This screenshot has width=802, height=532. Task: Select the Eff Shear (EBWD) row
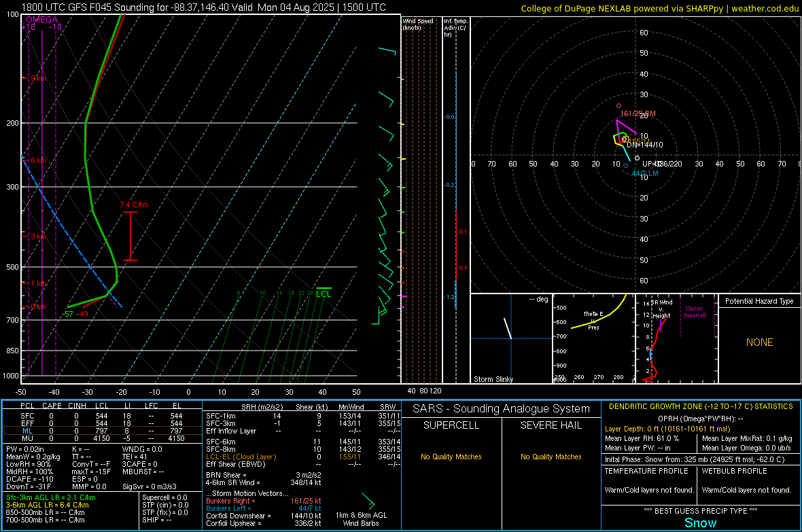[x=303, y=465]
